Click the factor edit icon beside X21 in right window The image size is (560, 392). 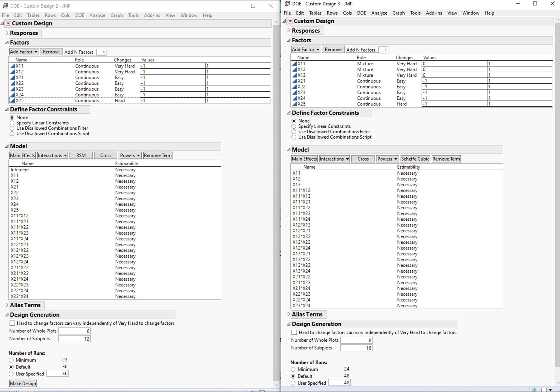pos(294,81)
